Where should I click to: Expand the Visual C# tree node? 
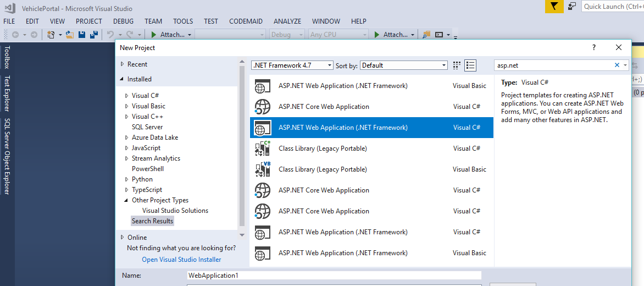point(126,96)
